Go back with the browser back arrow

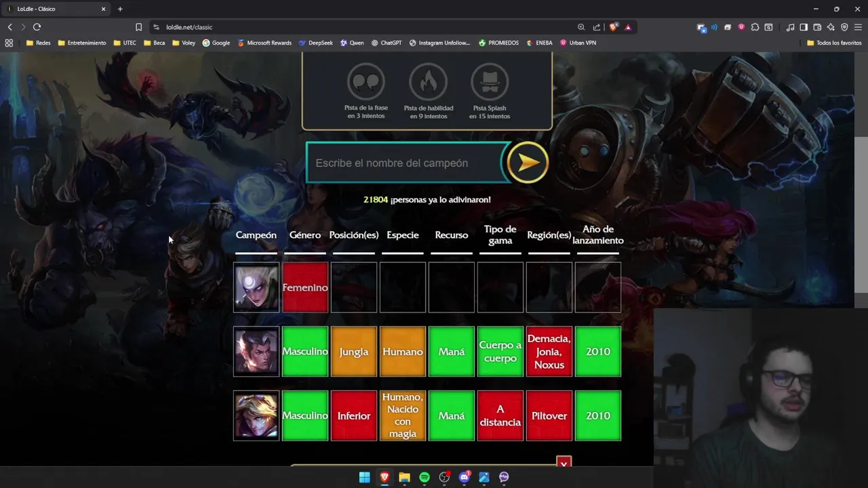(9, 27)
